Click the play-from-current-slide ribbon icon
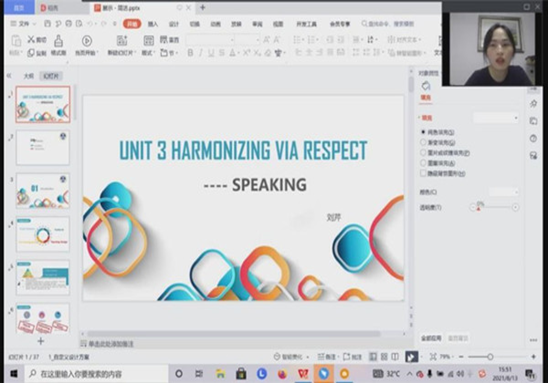548x383 pixels. [x=87, y=41]
